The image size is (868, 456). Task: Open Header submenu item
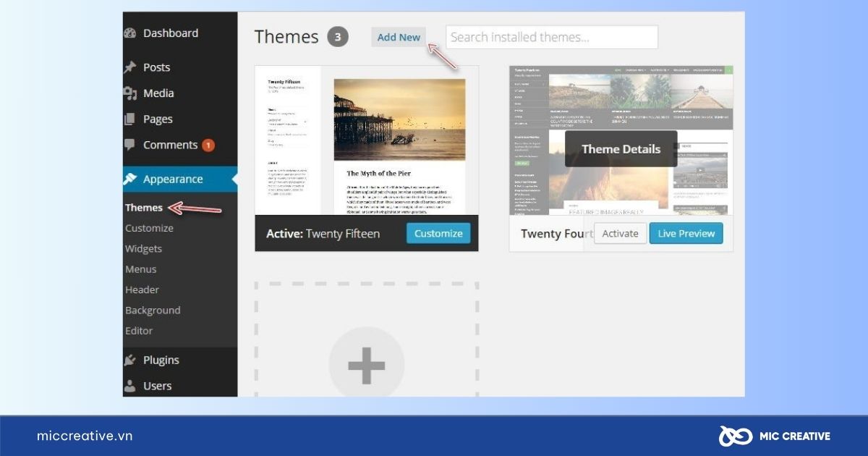pos(142,290)
